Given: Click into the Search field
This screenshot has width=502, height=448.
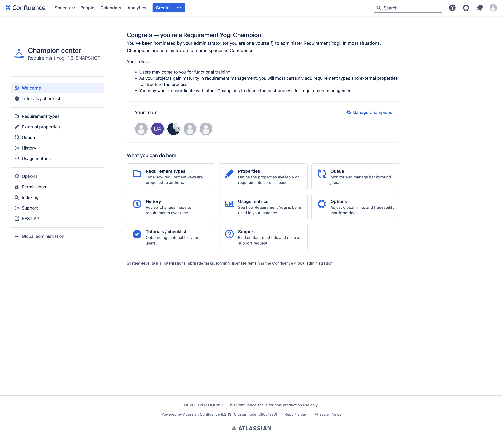Looking at the screenshot, I should (x=408, y=8).
